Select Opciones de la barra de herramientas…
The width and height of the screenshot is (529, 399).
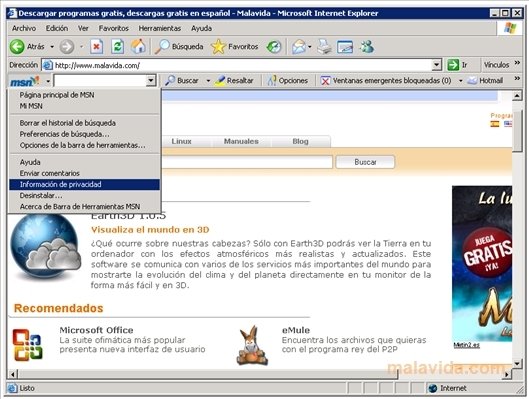point(84,145)
